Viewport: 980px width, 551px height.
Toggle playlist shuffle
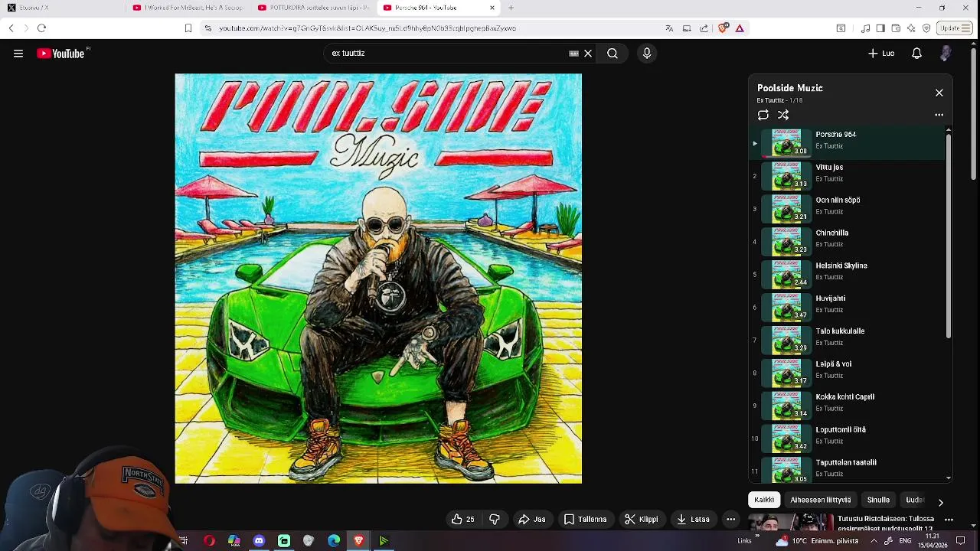click(783, 115)
